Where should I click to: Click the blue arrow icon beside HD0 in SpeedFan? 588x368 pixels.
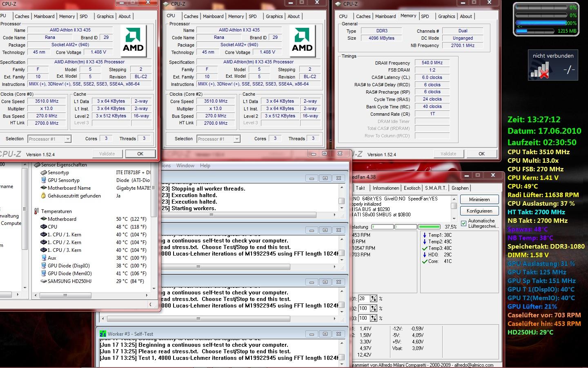tap(425, 255)
